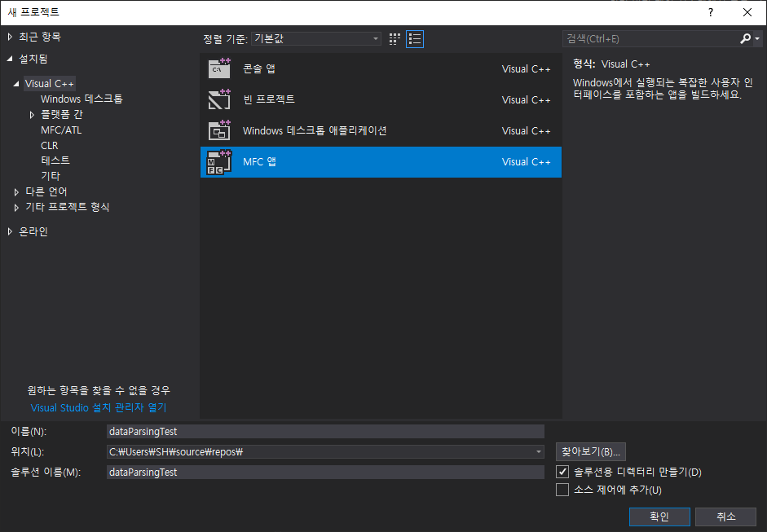Select the Visual C++ tree label
The height and width of the screenshot is (532, 767).
click(x=50, y=84)
